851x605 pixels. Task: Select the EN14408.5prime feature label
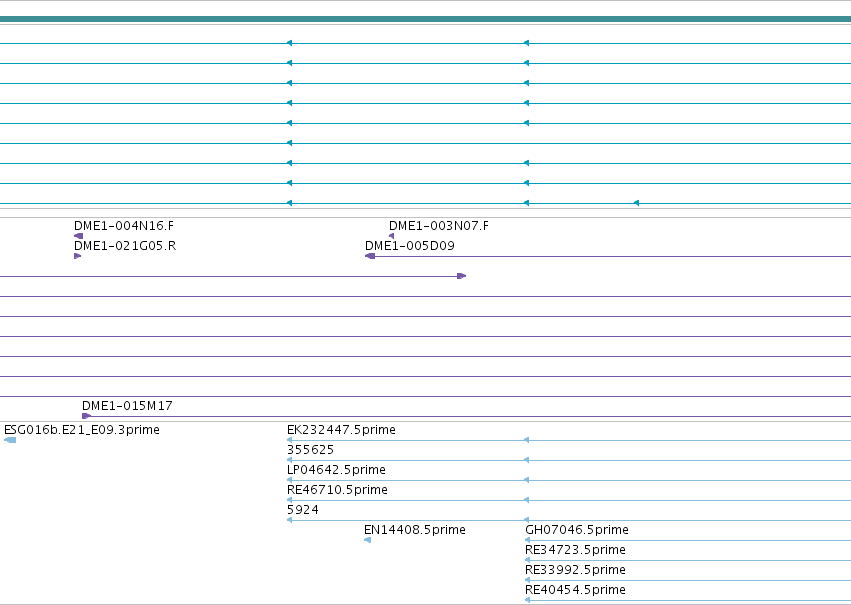tap(415, 530)
